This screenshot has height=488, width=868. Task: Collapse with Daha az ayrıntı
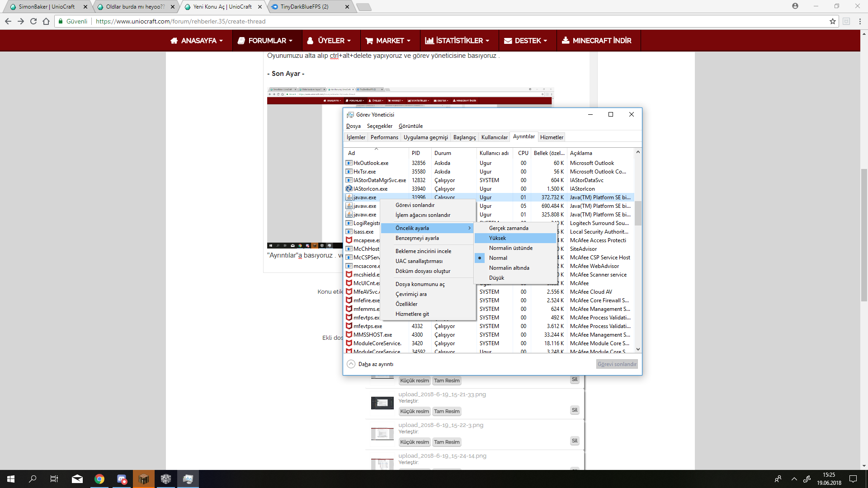coord(370,364)
